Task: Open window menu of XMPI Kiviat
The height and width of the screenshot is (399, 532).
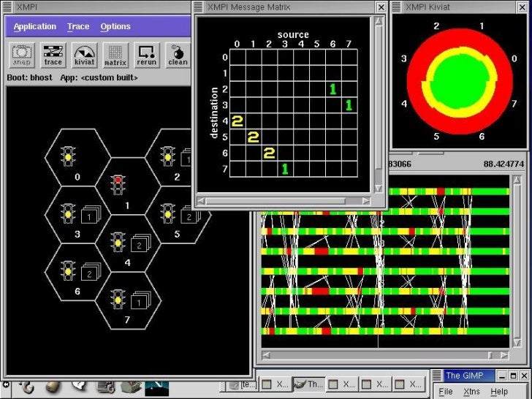Action: (x=396, y=7)
